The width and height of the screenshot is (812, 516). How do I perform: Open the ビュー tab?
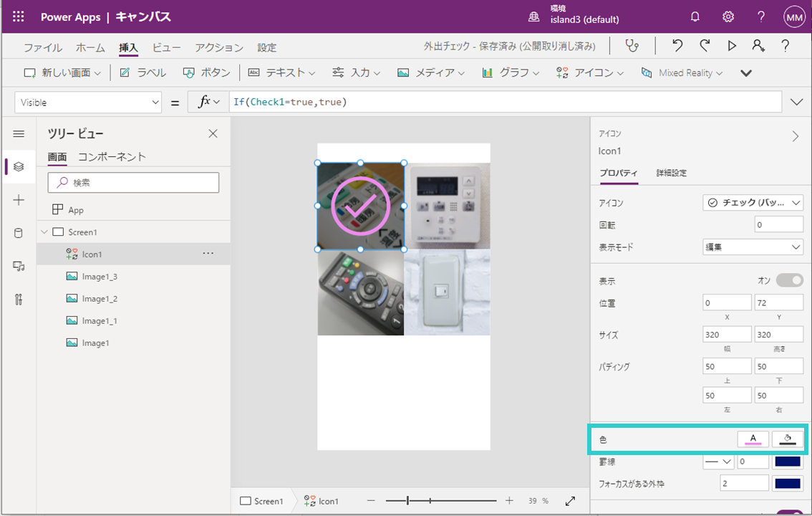166,48
